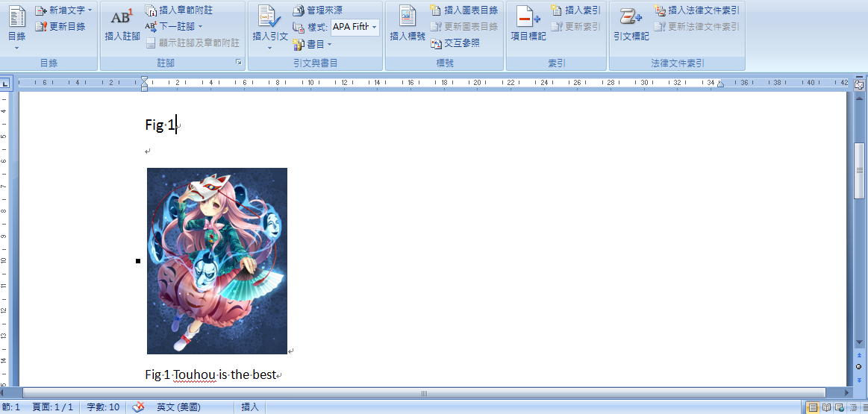This screenshot has height=414, width=868.
Task: Expand the 插入引文 dropdown arrow
Action: click(x=270, y=48)
